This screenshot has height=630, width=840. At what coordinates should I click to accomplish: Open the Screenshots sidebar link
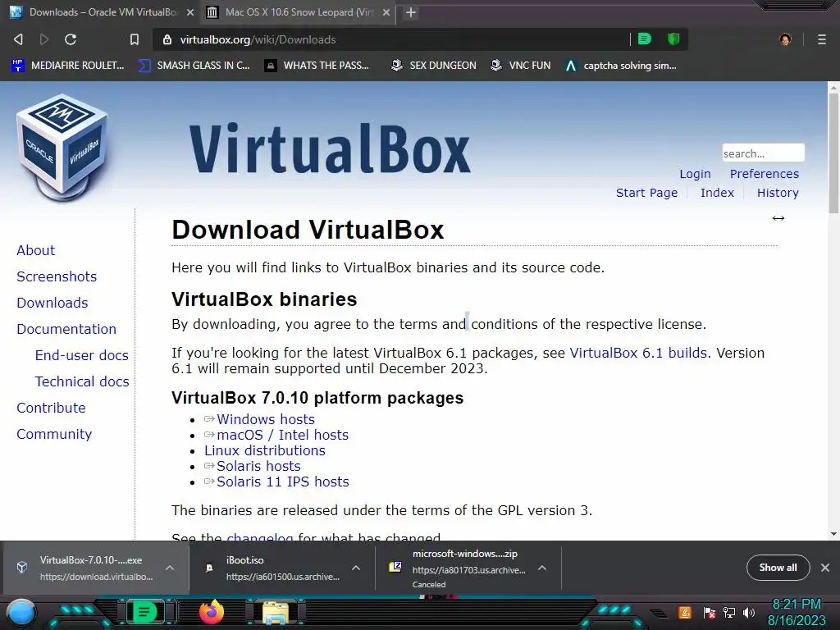57,276
